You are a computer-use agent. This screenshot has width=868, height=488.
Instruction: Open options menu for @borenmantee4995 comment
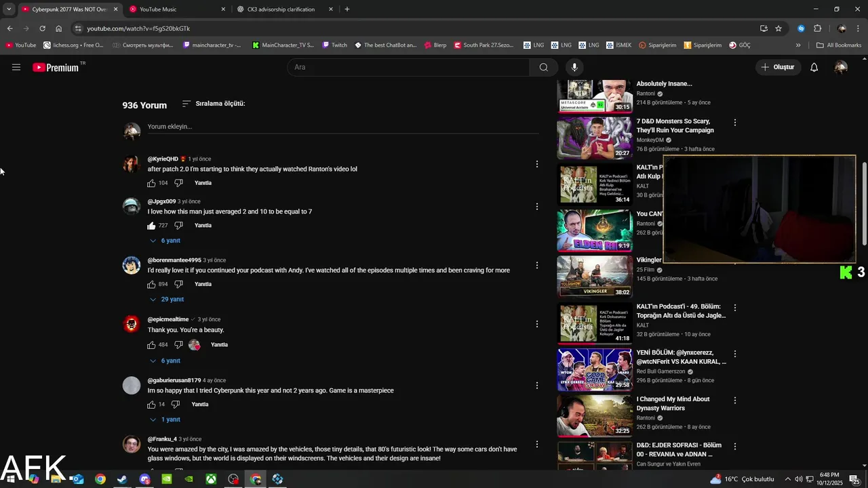(x=537, y=266)
